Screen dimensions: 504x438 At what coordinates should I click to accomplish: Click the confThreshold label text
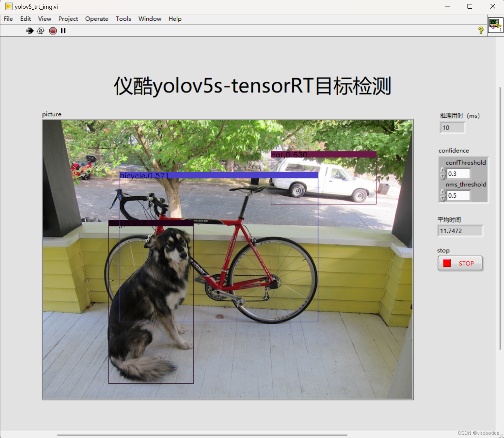pos(466,162)
